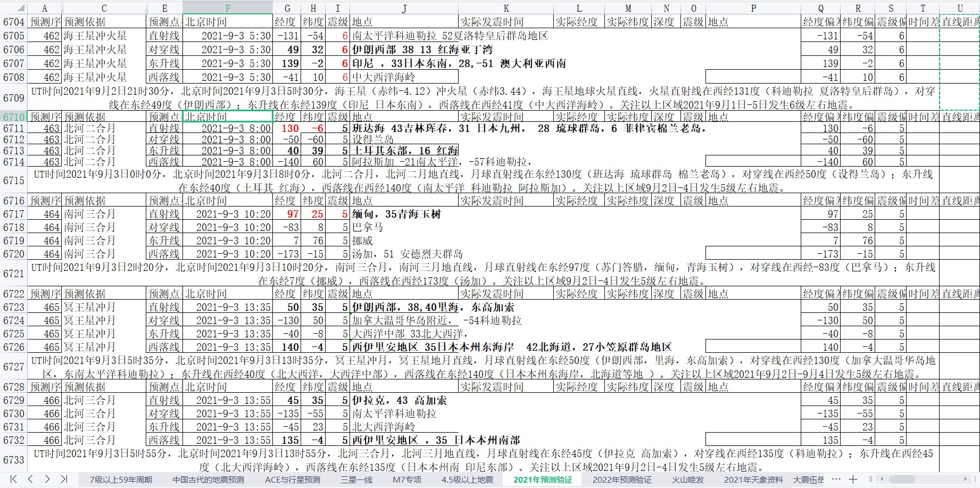Select cell 伊拉克, 43 高加索
The width and height of the screenshot is (980, 488).
point(404,400)
